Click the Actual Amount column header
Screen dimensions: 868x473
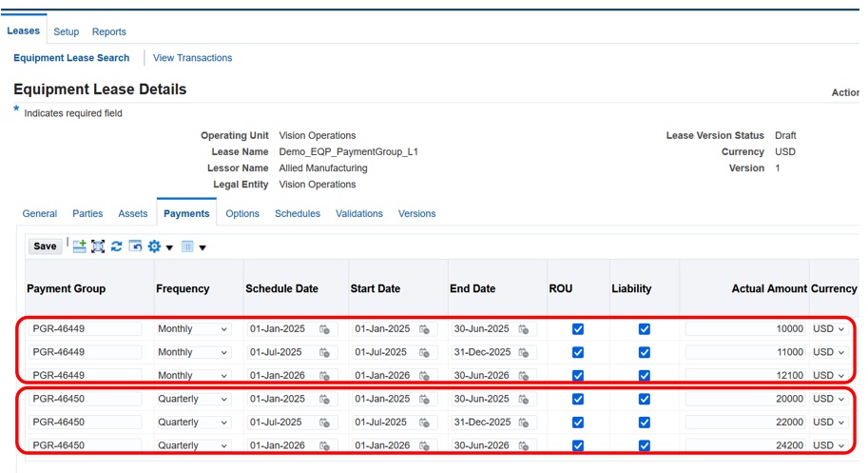[x=769, y=288]
